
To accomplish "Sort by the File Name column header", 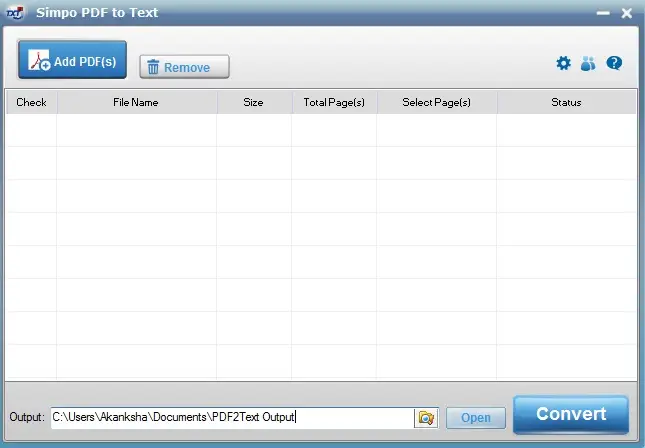I will coord(137,102).
